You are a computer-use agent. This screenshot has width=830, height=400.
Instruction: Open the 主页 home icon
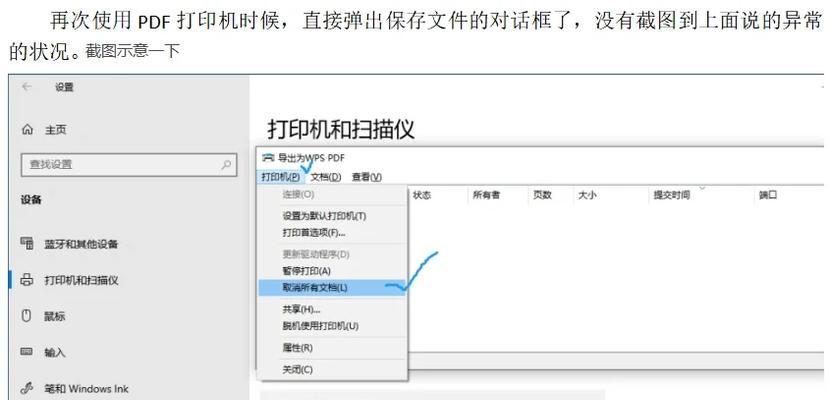(27, 130)
